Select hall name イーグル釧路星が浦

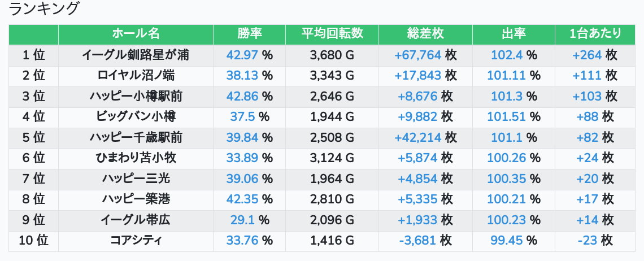136,55
